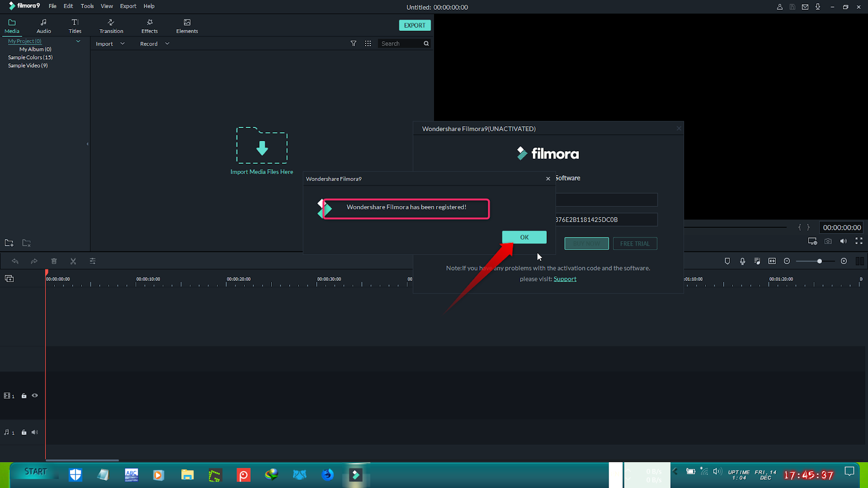Hide video track 1 with eye icon

pyautogui.click(x=35, y=396)
